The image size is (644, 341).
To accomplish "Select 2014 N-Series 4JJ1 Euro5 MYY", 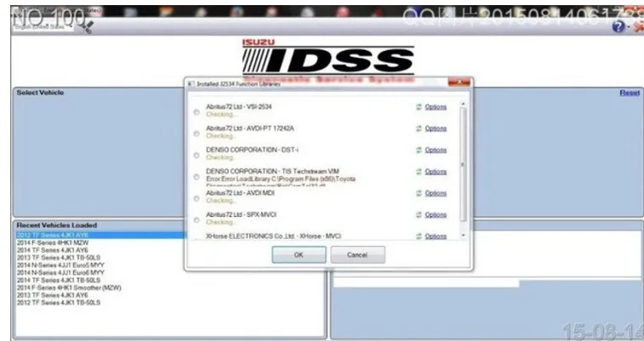I will click(60, 265).
